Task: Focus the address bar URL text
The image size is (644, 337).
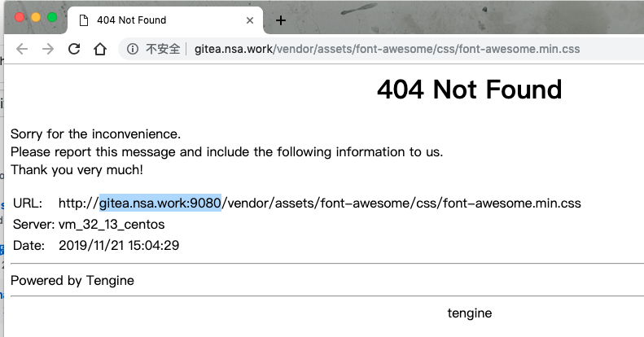Action: pos(387,49)
